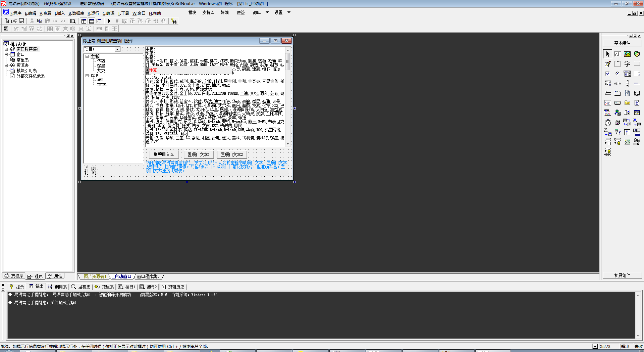Click the output panel scroll-down arrow

[x=638, y=336]
